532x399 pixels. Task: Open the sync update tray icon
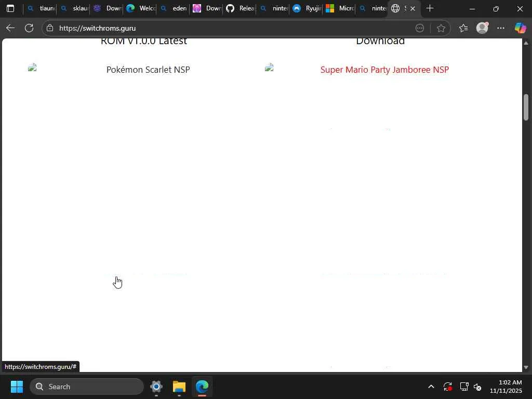(x=447, y=387)
